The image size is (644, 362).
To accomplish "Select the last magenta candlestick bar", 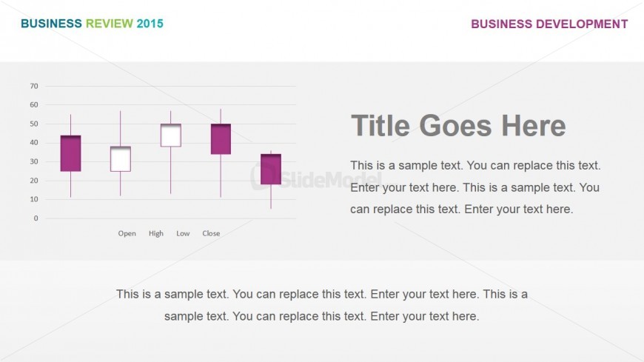I will pos(271,169).
